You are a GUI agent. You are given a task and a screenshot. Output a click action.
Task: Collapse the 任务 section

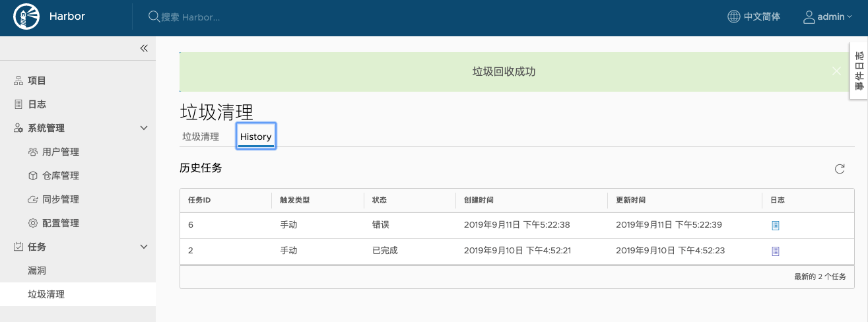click(x=144, y=247)
